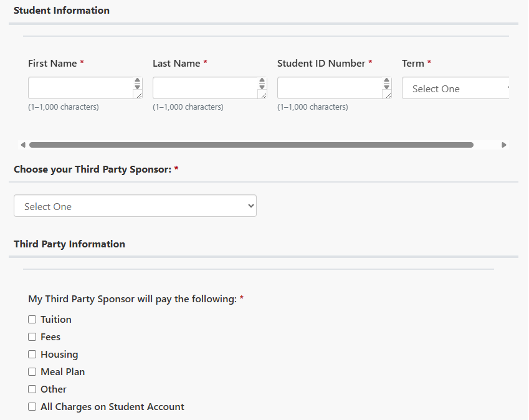The height and width of the screenshot is (420, 529).
Task: Open the Term dropdown
Action: pos(455,88)
